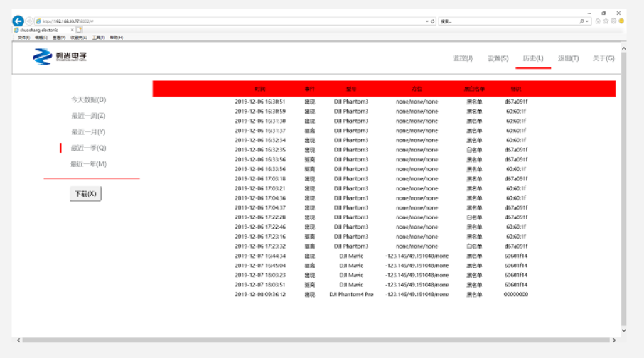Screen dimensions: 644x358
Task: Go to the 监控(J) navigation tab
Action: (x=463, y=58)
